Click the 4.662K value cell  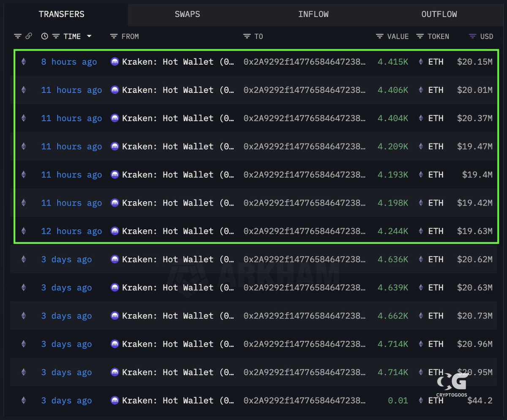click(393, 316)
